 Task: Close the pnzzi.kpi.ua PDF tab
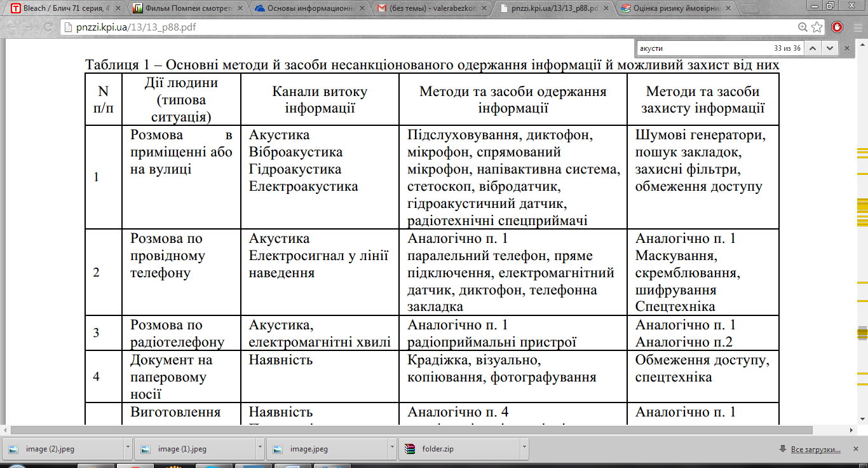tap(606, 9)
